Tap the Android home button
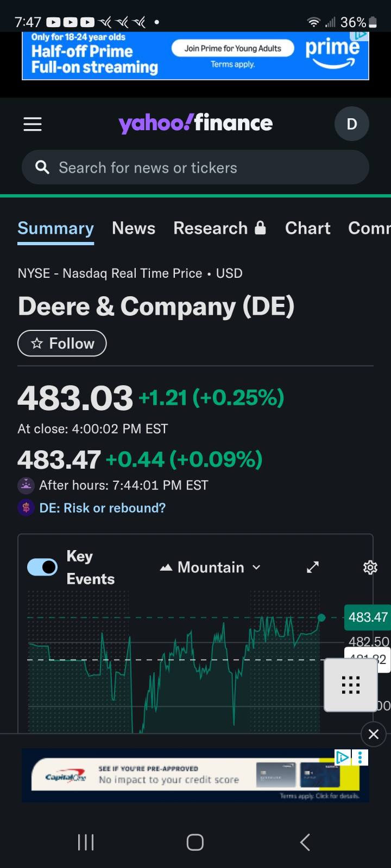 [195, 842]
